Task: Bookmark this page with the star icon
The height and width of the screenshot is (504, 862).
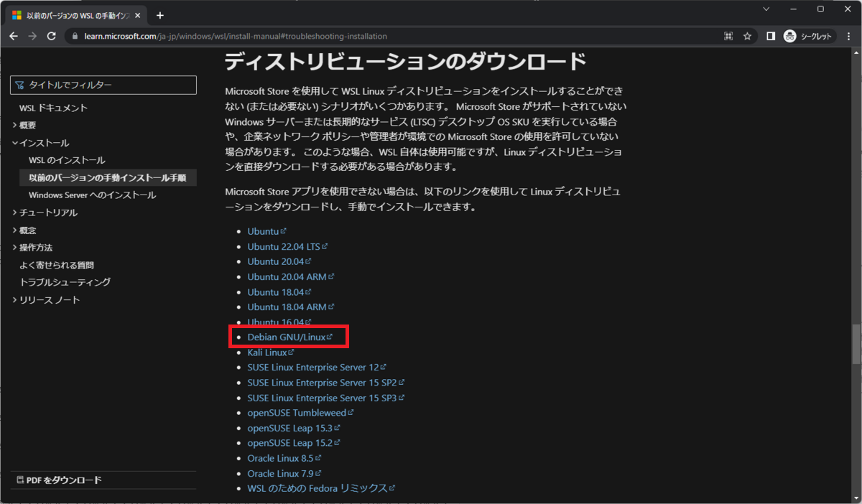Action: [x=747, y=36]
